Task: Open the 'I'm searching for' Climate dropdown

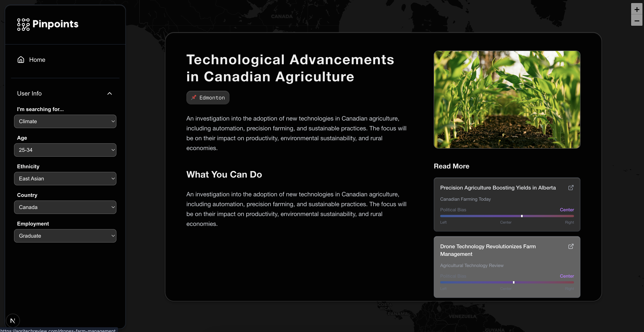Action: (x=65, y=121)
